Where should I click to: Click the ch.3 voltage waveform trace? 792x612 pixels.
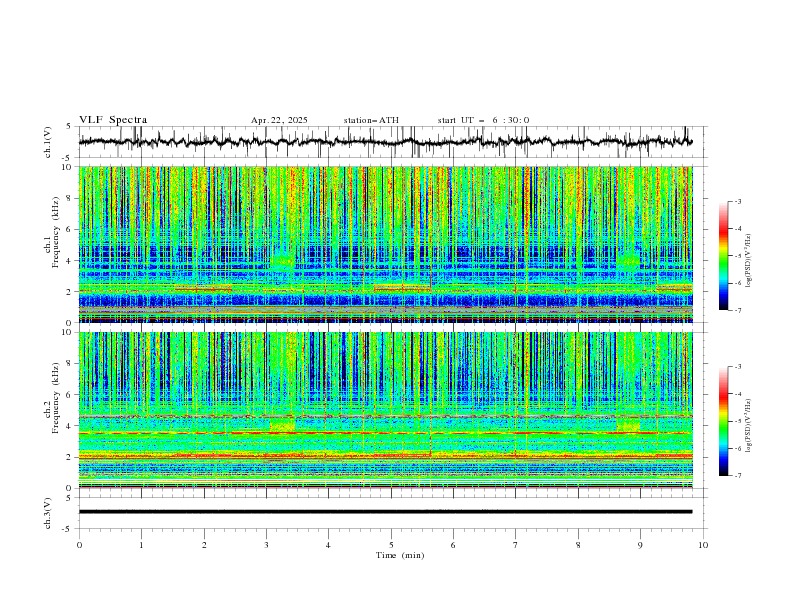pos(385,512)
